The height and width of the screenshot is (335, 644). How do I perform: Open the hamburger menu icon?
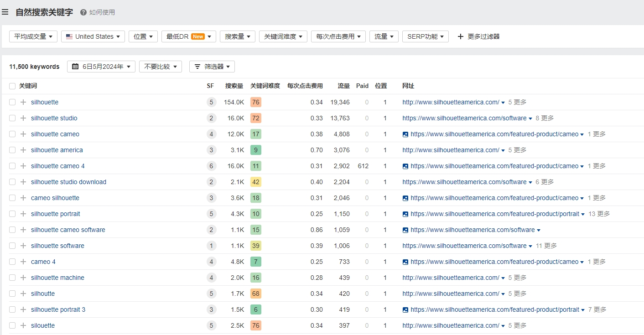[5, 12]
